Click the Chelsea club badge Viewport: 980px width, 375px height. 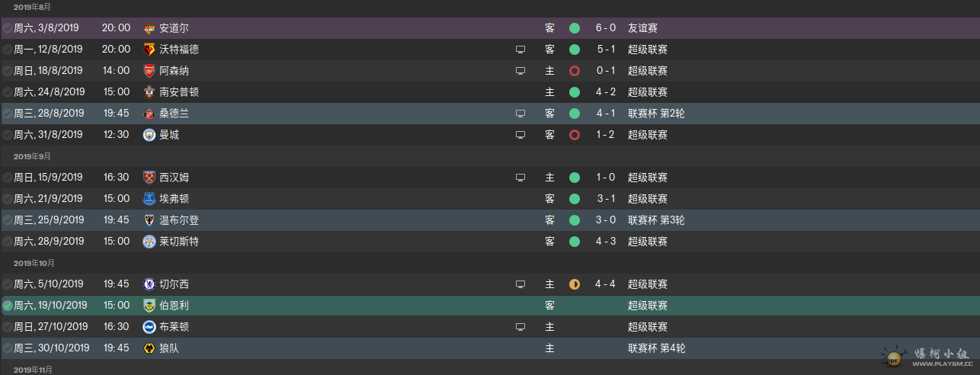[x=149, y=284]
